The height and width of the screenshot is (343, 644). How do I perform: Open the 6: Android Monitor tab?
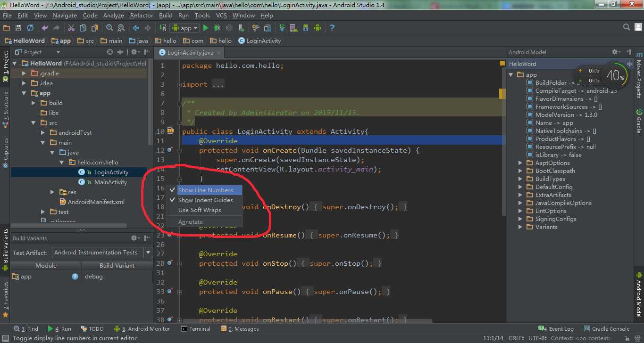142,329
